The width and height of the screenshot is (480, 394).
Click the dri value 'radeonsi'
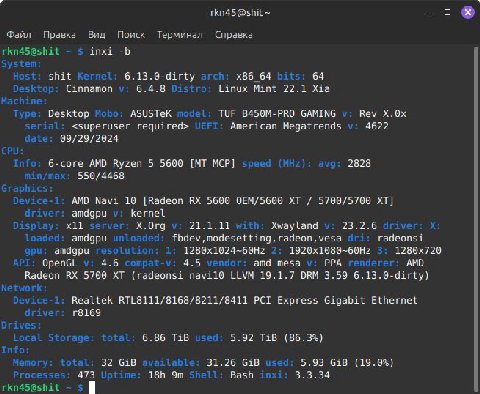400,238
